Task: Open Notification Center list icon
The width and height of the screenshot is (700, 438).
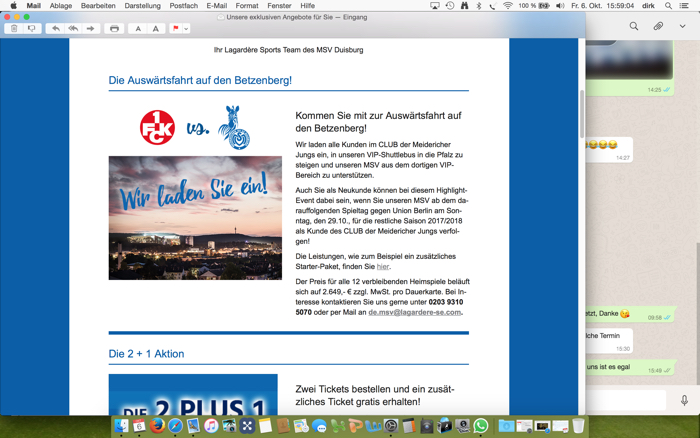Action: click(x=684, y=6)
